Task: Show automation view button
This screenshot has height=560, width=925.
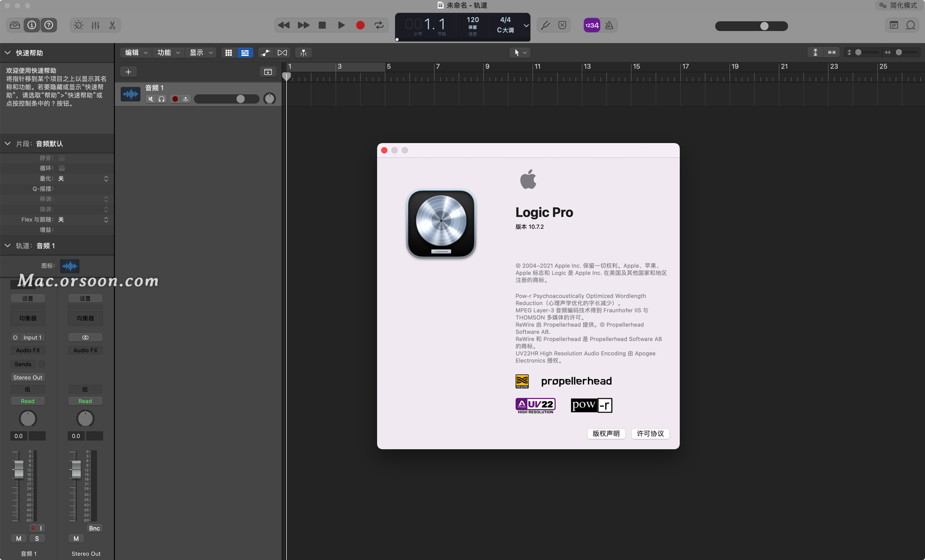Action: point(265,52)
